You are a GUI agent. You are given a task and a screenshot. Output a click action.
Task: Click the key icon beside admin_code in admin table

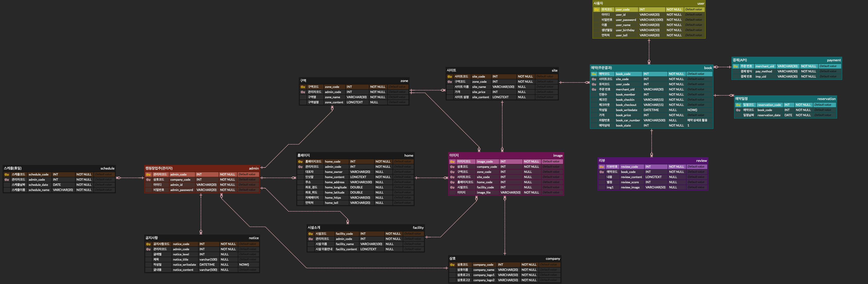148,174
